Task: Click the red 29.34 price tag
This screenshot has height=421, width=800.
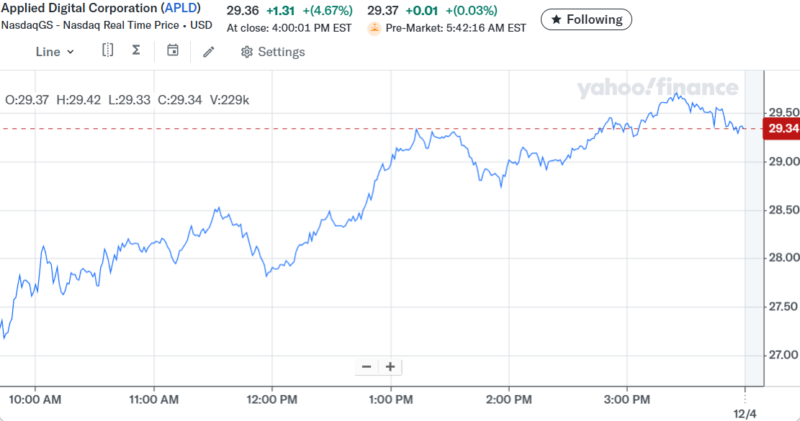Action: pos(779,129)
